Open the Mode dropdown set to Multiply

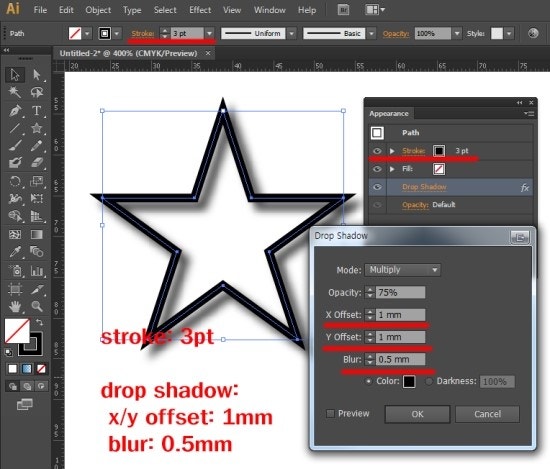click(402, 270)
